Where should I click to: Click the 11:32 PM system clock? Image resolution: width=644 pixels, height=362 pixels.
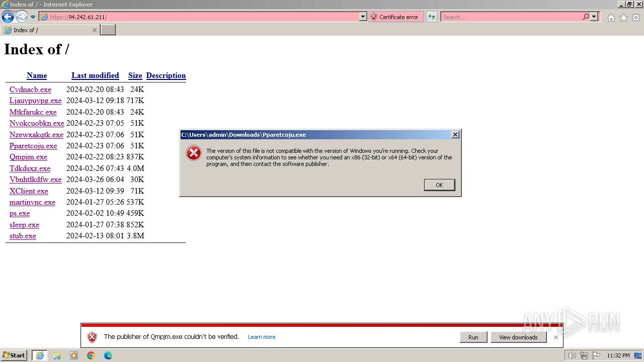pyautogui.click(x=618, y=355)
